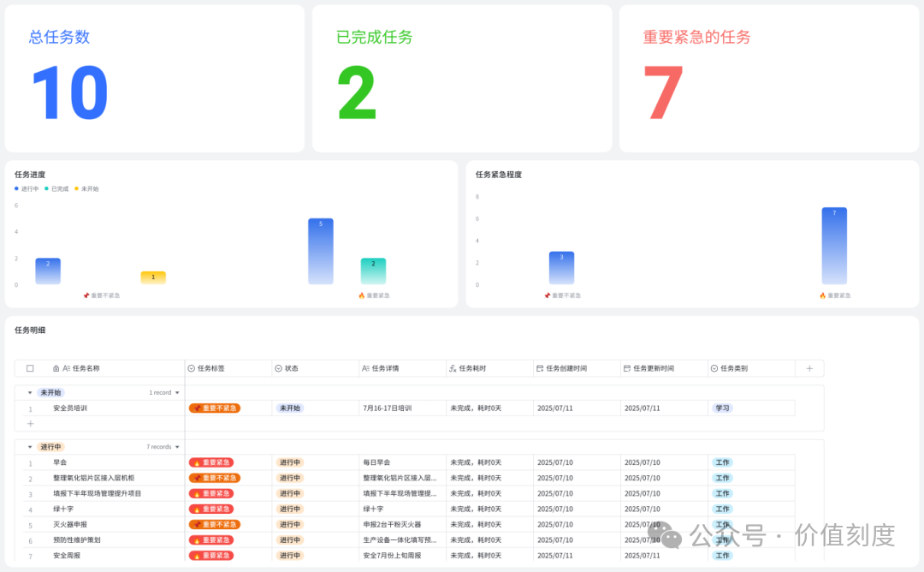The height and width of the screenshot is (572, 924).
Task: Tick the select-all checkbox in table header
Action: pyautogui.click(x=30, y=368)
